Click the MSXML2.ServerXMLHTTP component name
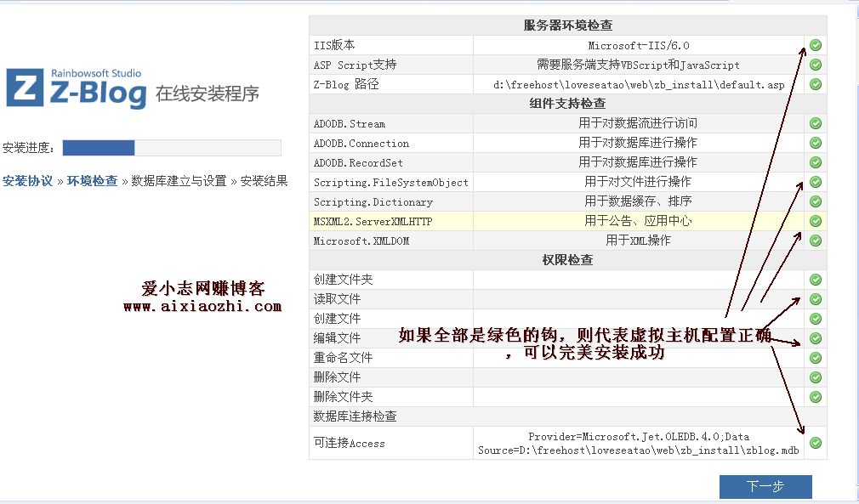 [373, 222]
